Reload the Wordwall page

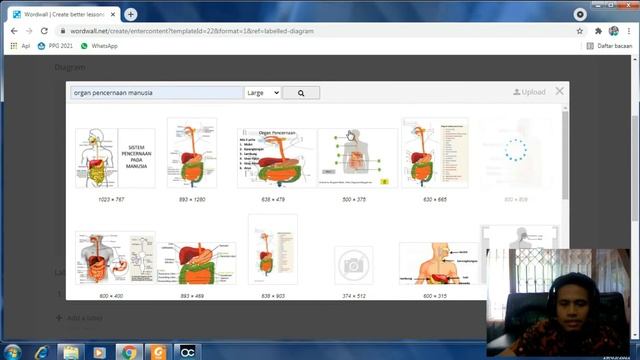[44, 31]
